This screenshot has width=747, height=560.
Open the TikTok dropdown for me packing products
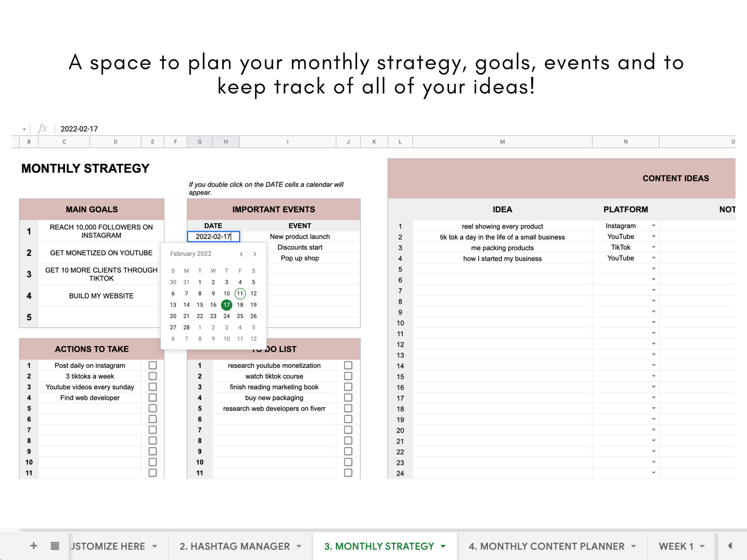pyautogui.click(x=653, y=247)
